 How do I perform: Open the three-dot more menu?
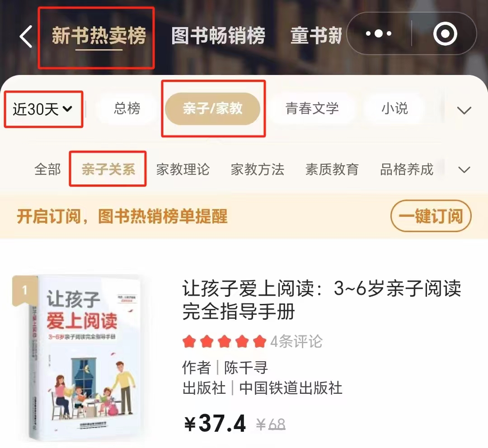pos(379,33)
